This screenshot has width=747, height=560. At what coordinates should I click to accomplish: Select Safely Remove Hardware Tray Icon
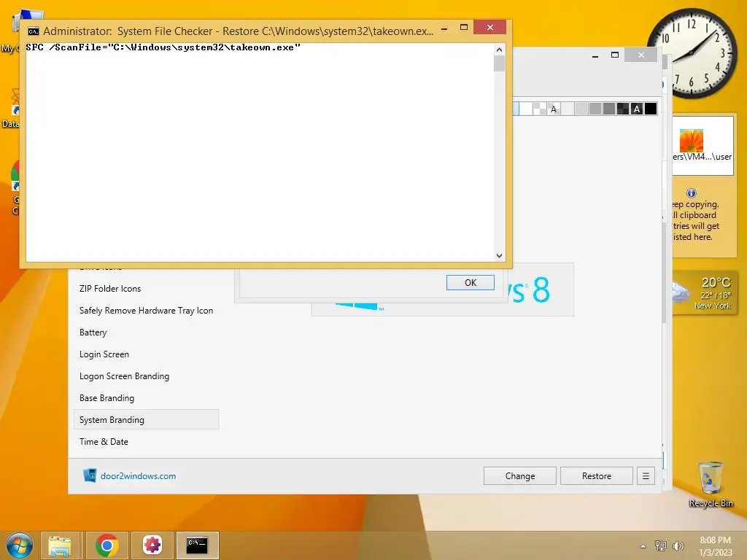coord(146,311)
